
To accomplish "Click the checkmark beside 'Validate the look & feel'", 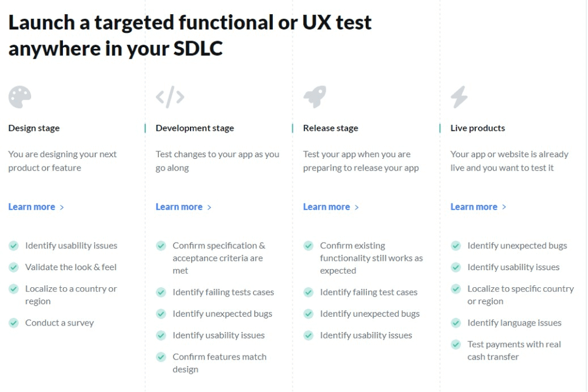I will tap(14, 267).
